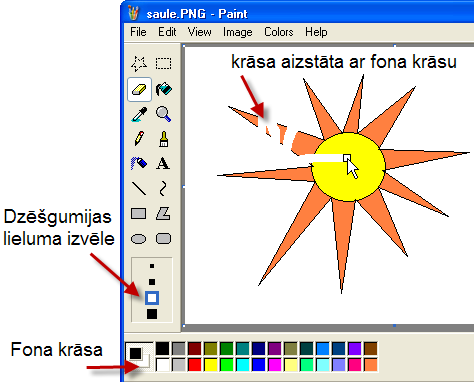This screenshot has height=384, width=475.
Task: Pick the magenta palette swatch
Action: coord(275,365)
